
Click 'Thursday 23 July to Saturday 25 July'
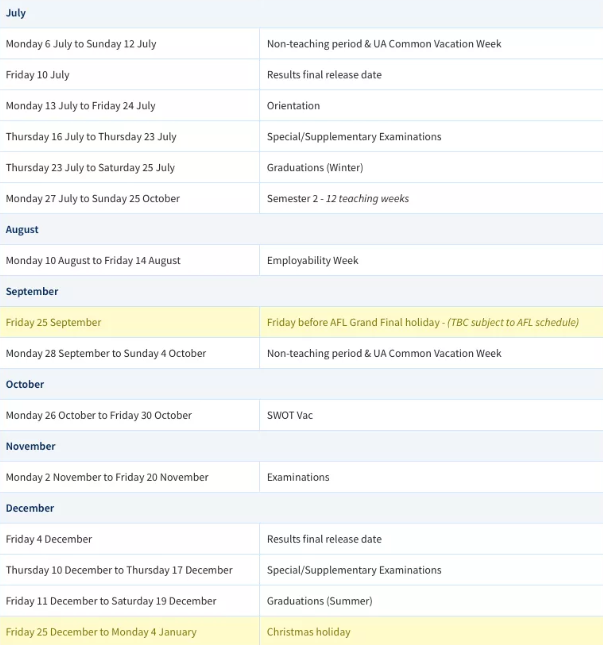tap(90, 167)
